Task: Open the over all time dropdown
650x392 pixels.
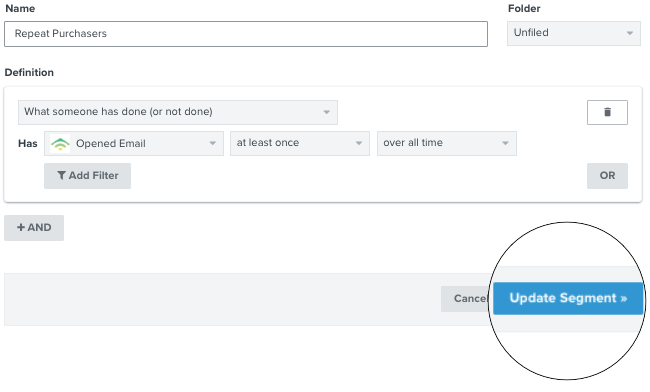Action: coord(446,143)
